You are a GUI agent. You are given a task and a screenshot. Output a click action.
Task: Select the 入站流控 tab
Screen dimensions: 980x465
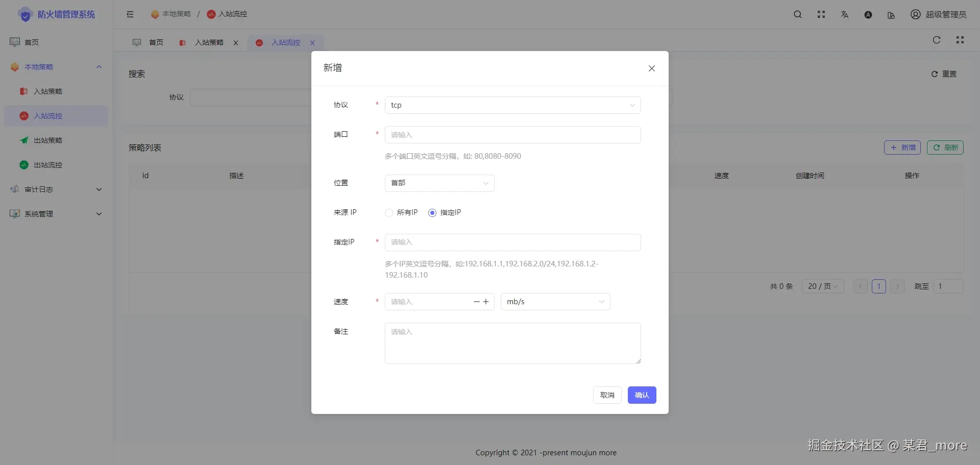pos(285,43)
